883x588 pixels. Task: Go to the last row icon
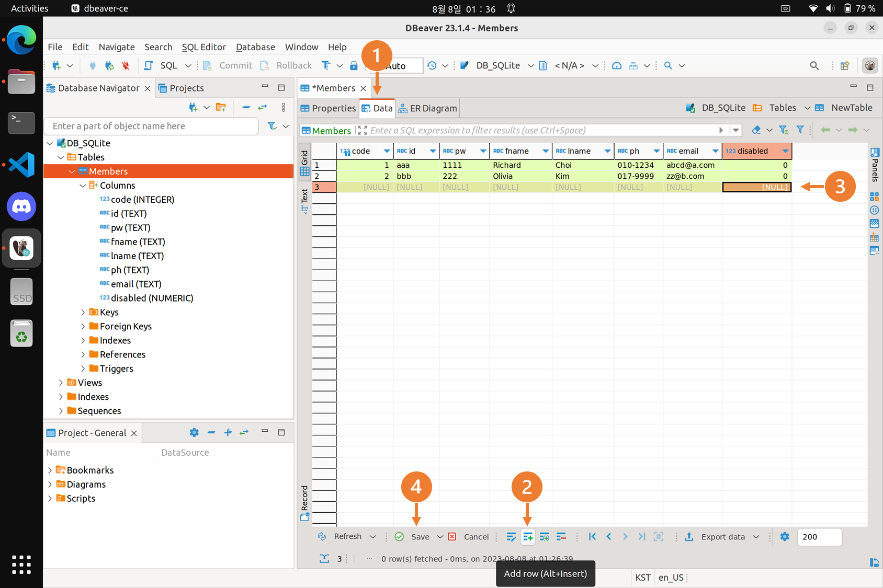[x=642, y=537]
